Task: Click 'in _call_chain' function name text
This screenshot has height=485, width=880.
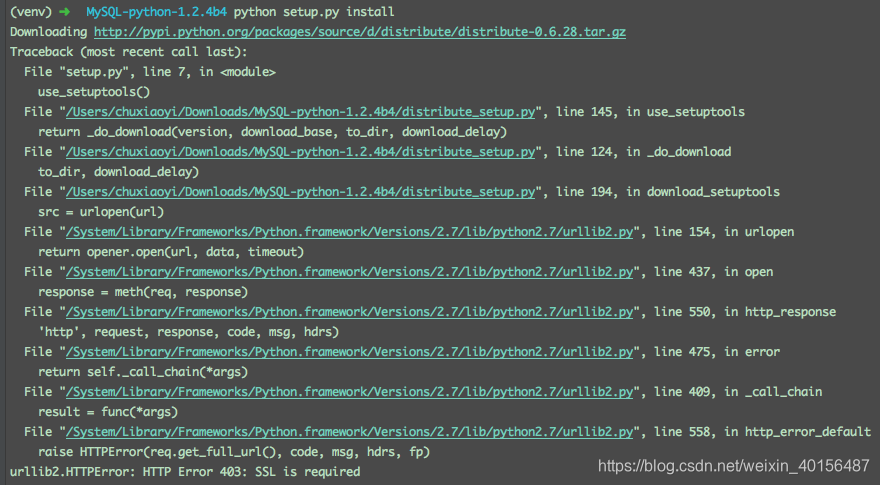Action: click(x=773, y=392)
